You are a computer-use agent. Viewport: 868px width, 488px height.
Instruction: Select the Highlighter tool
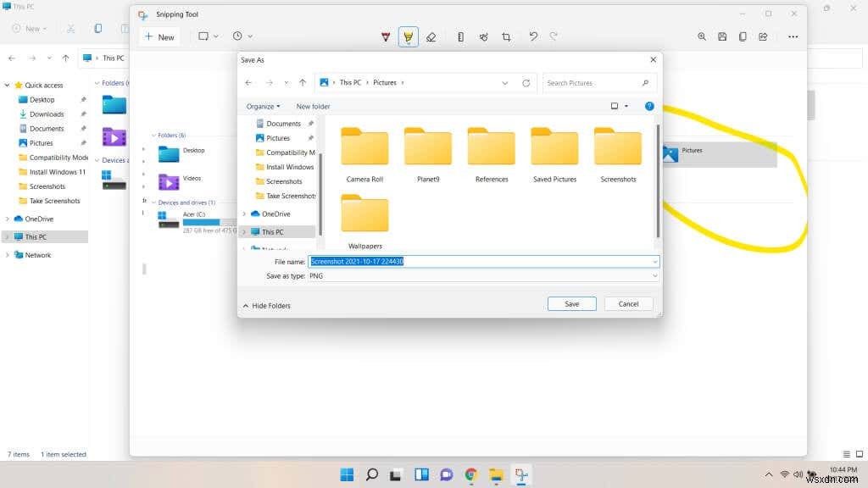click(409, 36)
